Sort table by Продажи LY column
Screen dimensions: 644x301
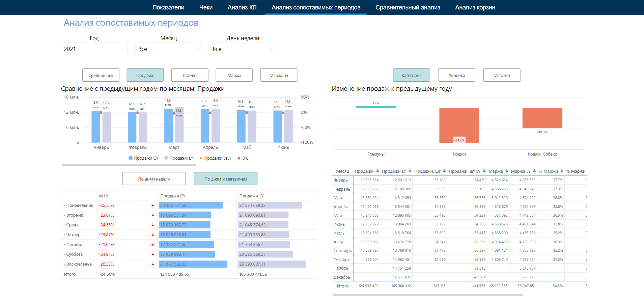tap(410, 171)
